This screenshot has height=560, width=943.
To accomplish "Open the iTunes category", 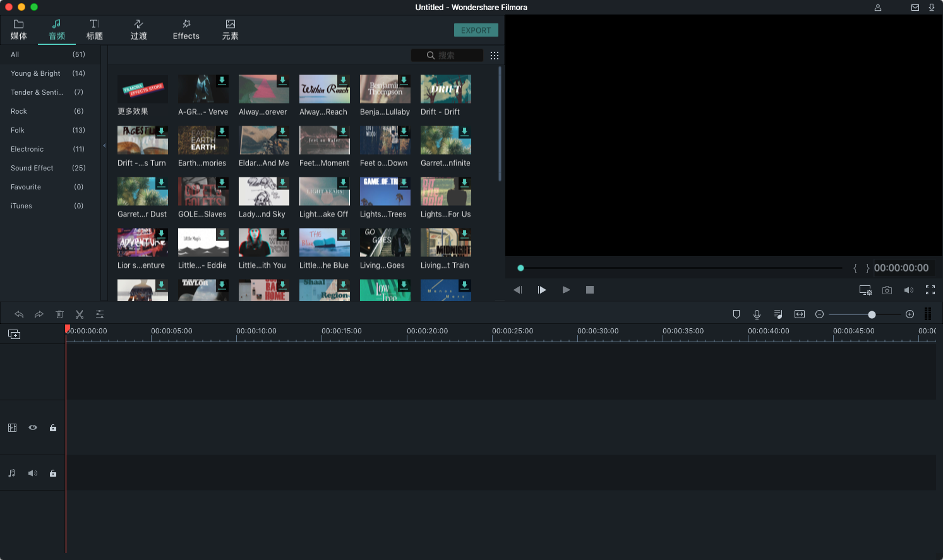I will (x=50, y=206).
